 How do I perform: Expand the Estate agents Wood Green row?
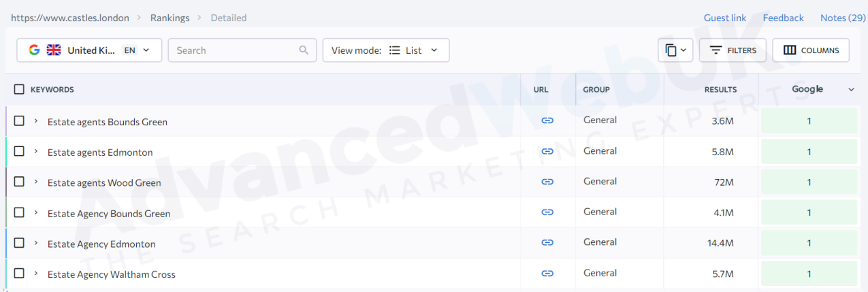35,182
